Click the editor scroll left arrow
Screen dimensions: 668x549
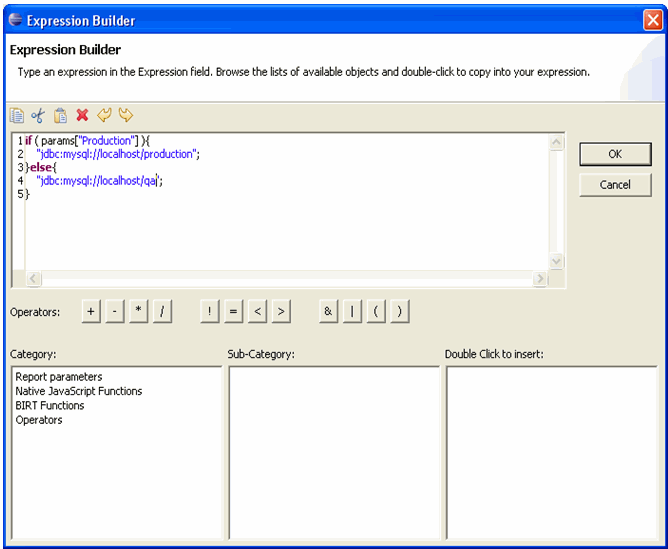pos(33,279)
